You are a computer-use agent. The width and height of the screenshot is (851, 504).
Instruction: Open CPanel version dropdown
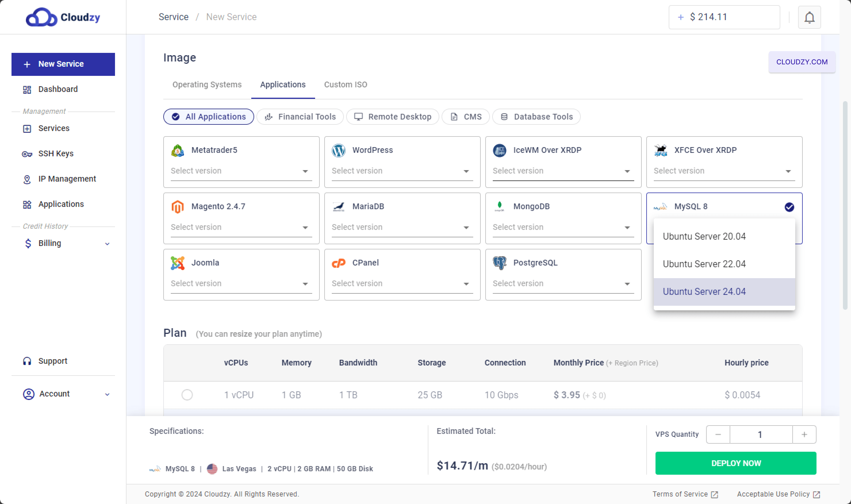[402, 284]
